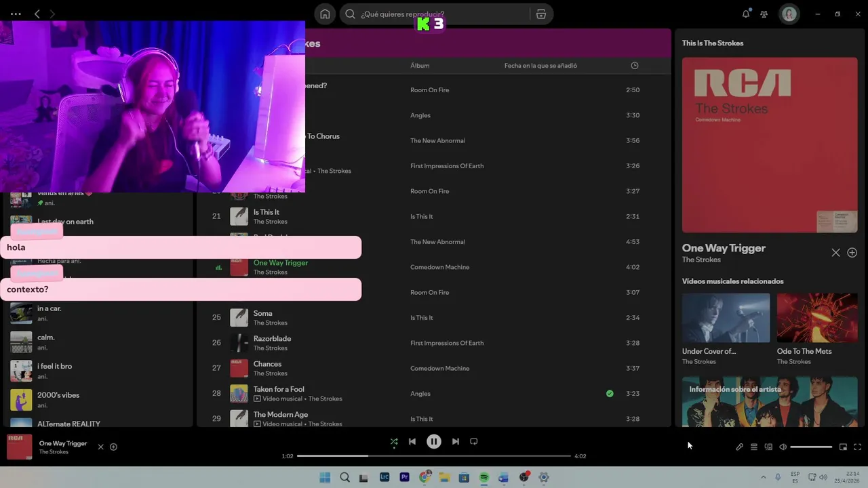868x488 pixels.
Task: Open playlist 'in a car.'
Action: [x=98, y=313]
